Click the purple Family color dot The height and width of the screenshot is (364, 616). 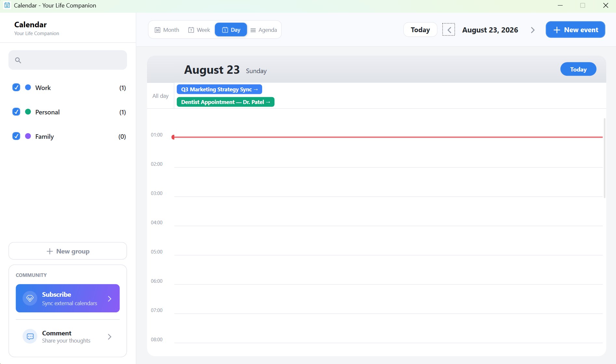click(x=28, y=136)
